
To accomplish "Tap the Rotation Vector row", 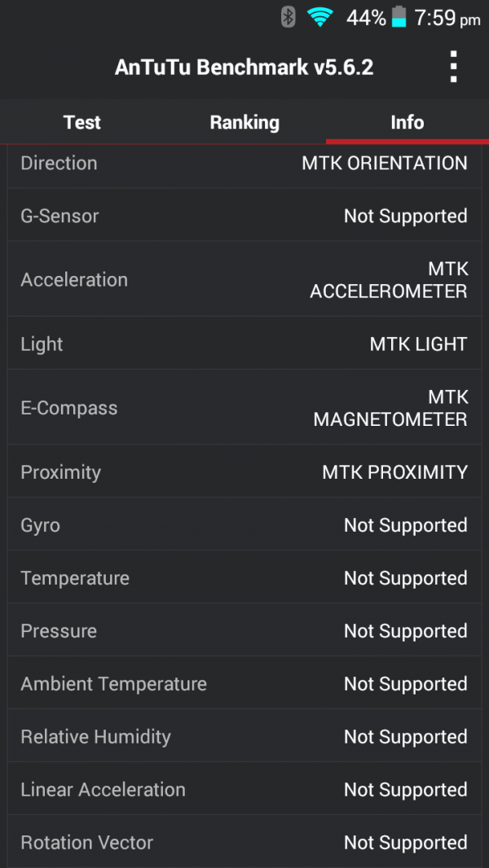I will pyautogui.click(x=244, y=843).
